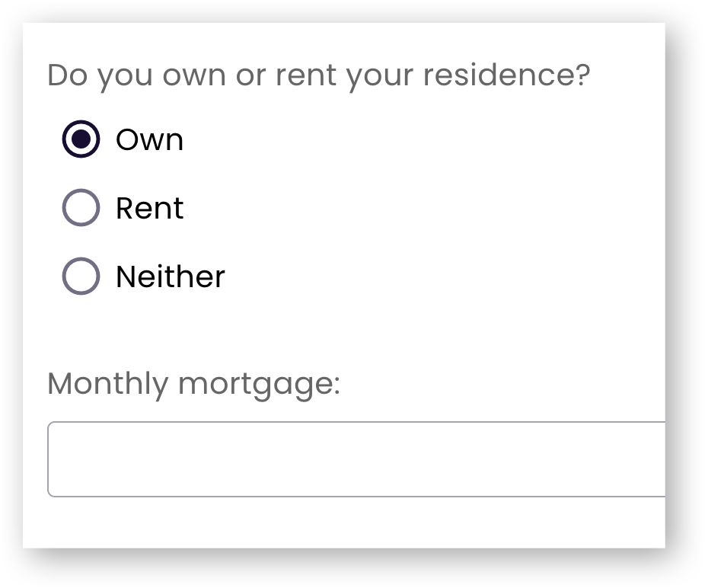
Task: Mark residence as rented
Action: click(x=81, y=208)
